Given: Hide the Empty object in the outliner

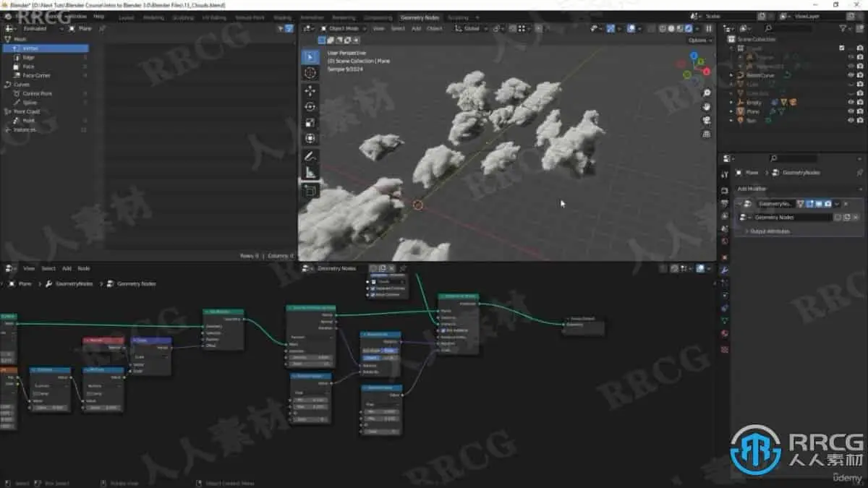Looking at the screenshot, I should tap(851, 102).
